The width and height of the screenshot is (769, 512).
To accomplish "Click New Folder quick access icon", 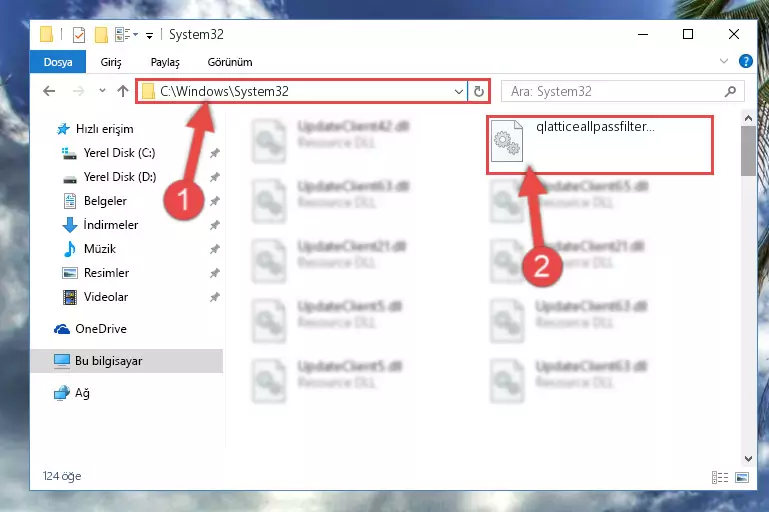I will pos(101,34).
